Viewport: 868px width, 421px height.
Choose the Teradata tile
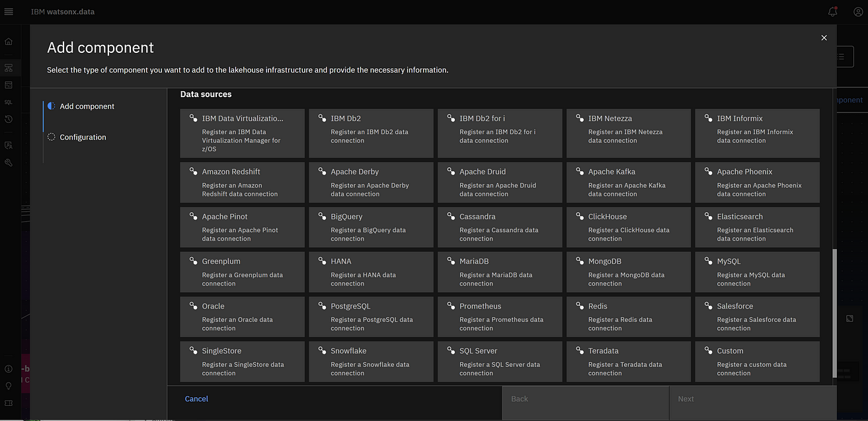(629, 362)
